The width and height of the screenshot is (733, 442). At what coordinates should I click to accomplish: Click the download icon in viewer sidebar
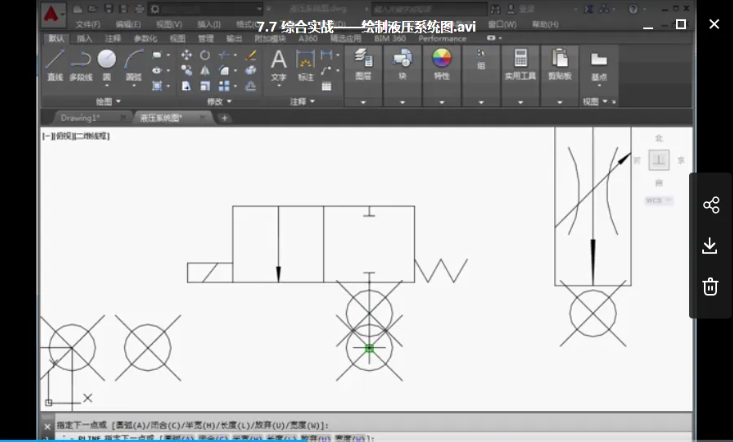[x=710, y=246]
